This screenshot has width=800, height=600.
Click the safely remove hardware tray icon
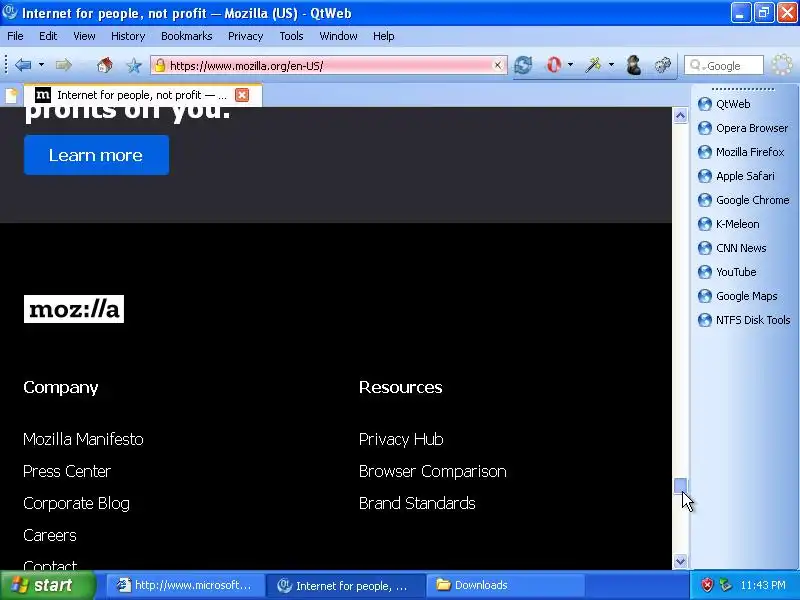point(725,585)
